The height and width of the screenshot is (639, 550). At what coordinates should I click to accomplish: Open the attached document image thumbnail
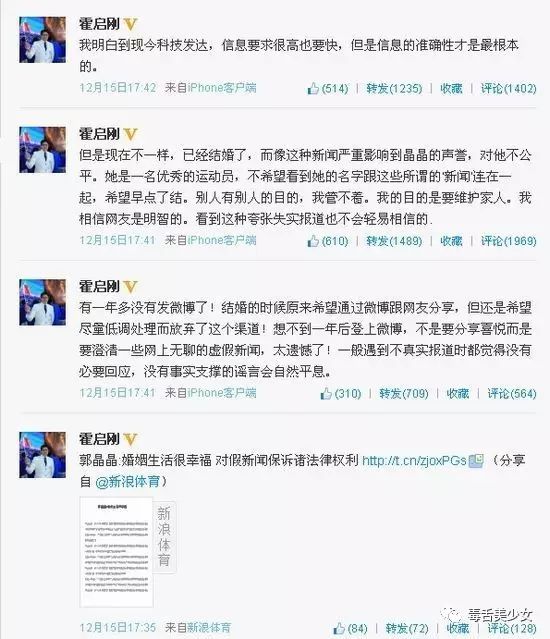[x=117, y=552]
